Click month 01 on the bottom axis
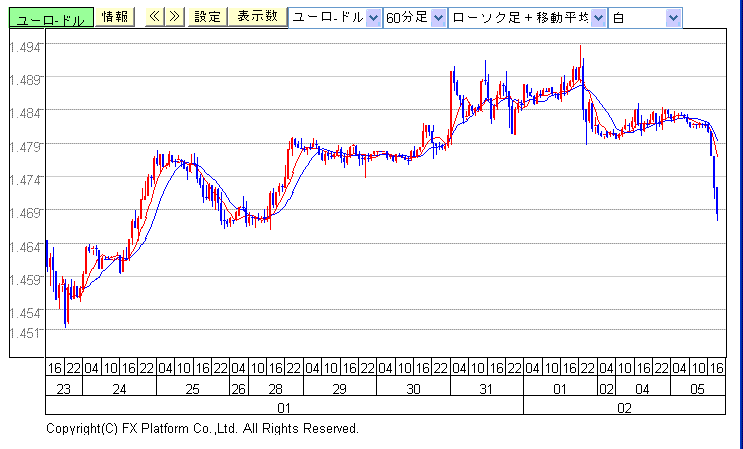The image size is (743, 449). 284,407
